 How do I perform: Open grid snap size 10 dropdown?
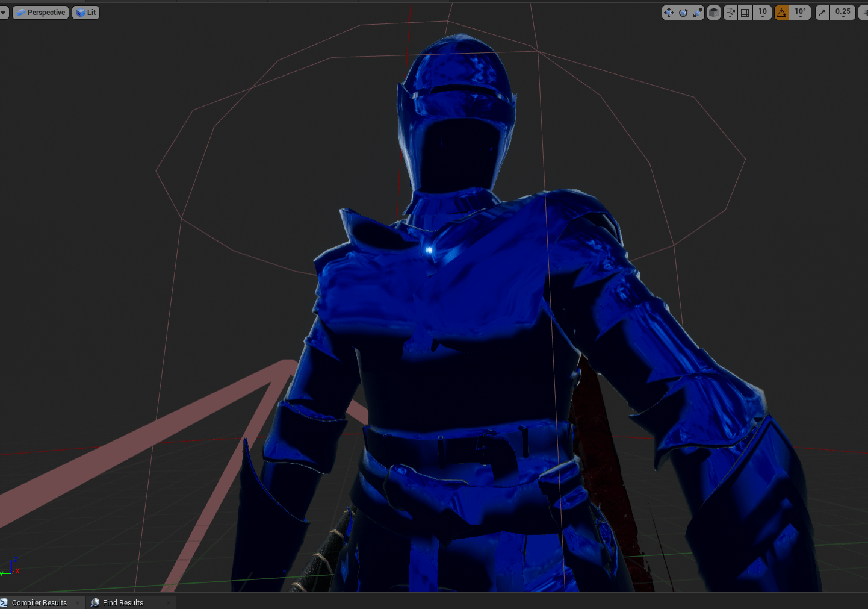763,13
